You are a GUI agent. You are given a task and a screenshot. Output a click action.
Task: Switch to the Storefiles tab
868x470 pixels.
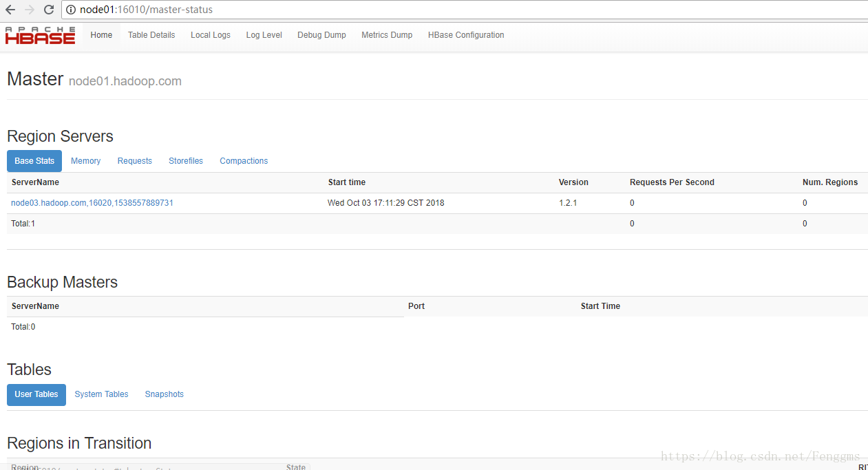coord(186,161)
